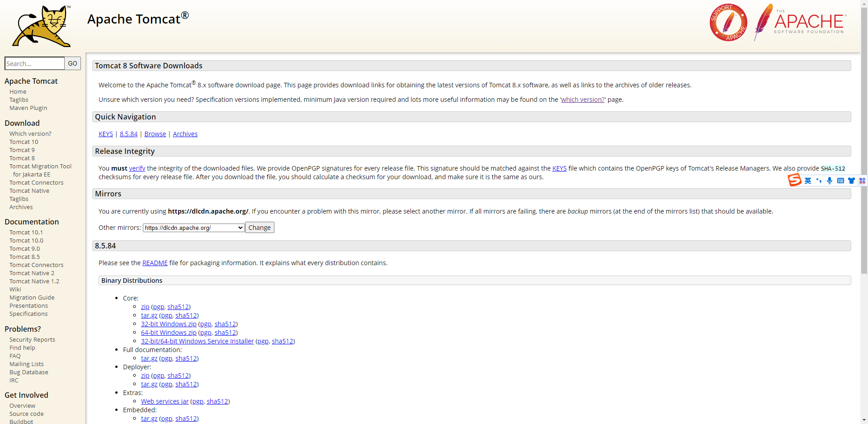The height and width of the screenshot is (424, 868).
Task: Click the Change mirror button
Action: [259, 228]
